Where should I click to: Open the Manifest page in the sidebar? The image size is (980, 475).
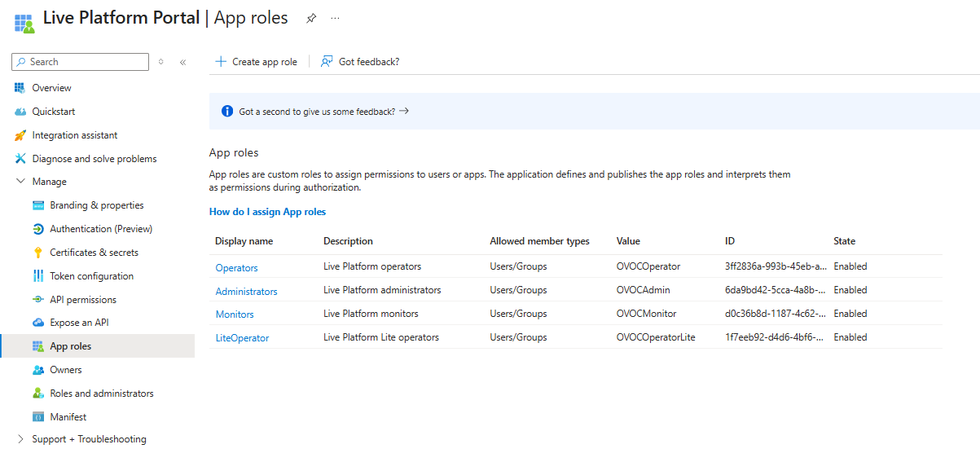tap(68, 417)
